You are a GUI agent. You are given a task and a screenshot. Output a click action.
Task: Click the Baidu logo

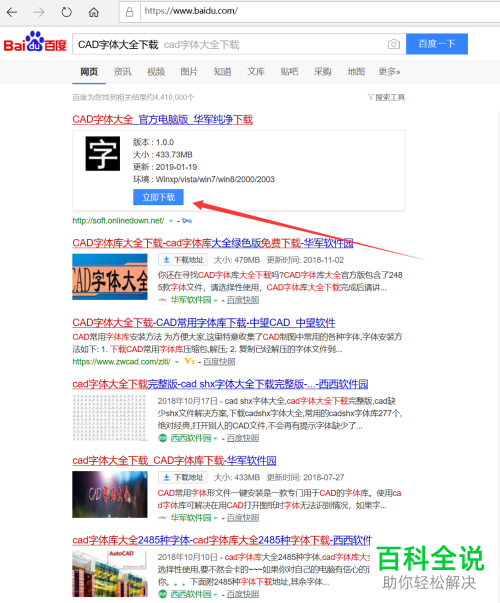pos(35,42)
